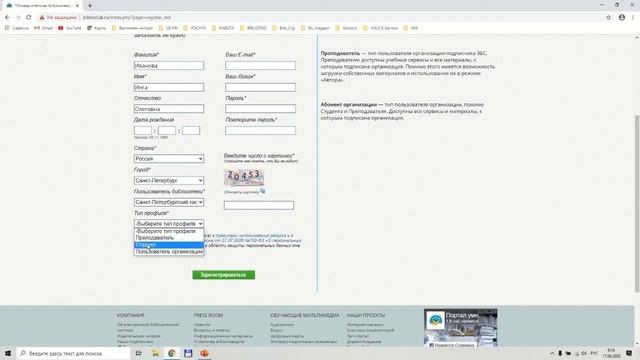Open the volume icon in system tray

(584, 353)
